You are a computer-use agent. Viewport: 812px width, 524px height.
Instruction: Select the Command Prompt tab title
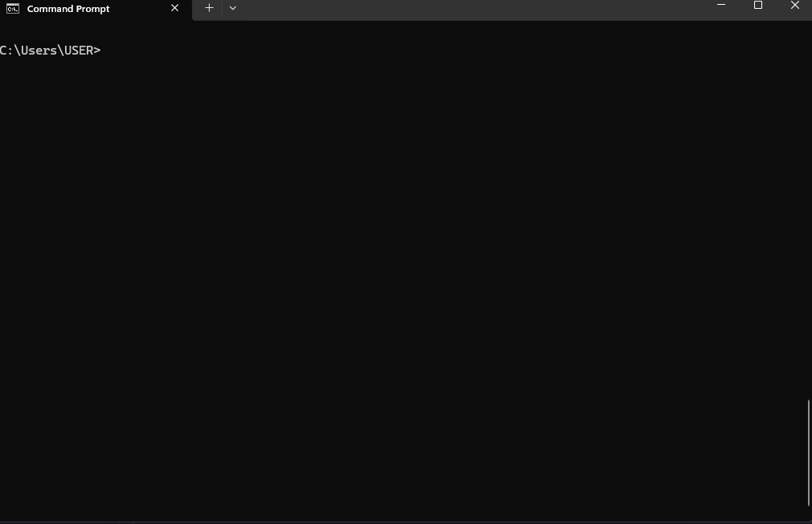(x=67, y=9)
